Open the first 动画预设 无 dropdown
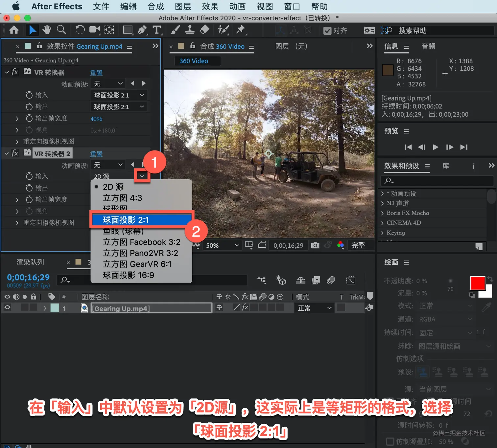Viewport: 497px width, 448px height. click(x=108, y=84)
